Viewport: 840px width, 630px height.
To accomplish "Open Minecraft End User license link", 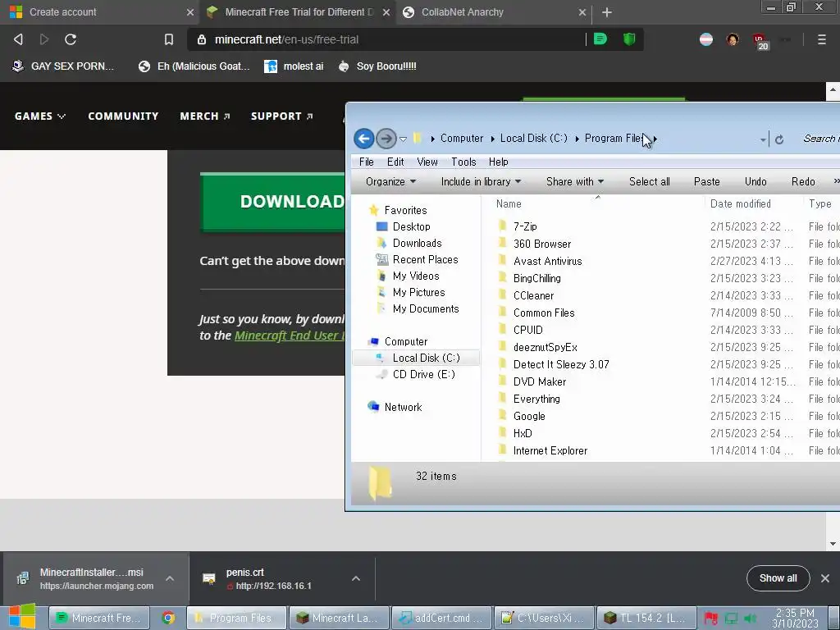I will [290, 336].
